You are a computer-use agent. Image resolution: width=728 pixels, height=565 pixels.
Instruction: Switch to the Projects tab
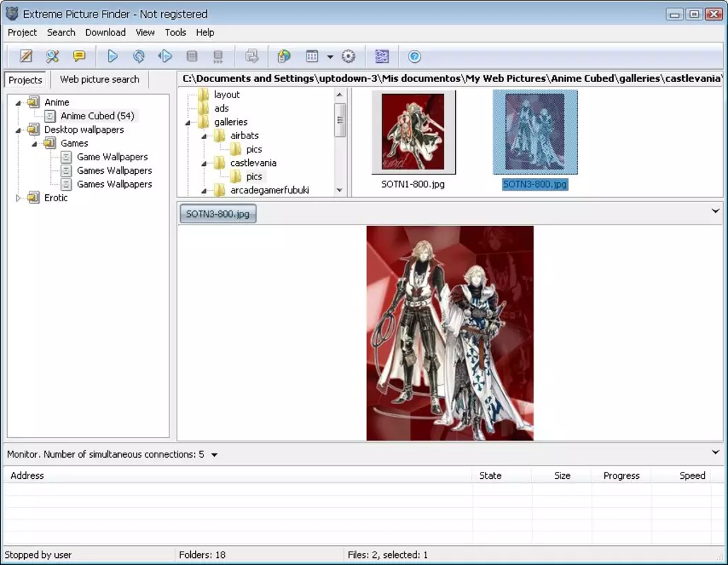tap(25, 80)
